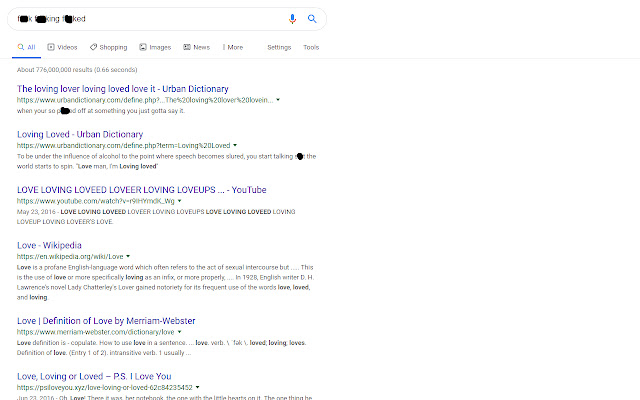This screenshot has height=400, width=640.
Task: Switch to the Images tab
Action: coord(155,47)
